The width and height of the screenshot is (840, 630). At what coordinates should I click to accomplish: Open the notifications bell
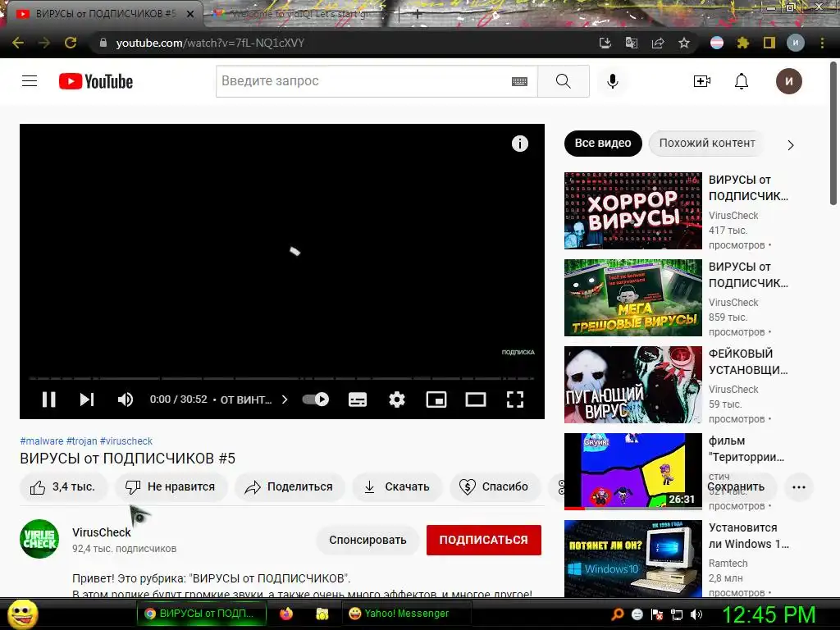[x=742, y=81]
